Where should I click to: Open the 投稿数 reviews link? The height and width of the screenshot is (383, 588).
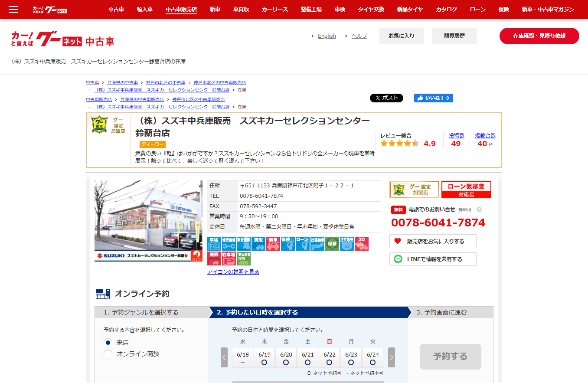coord(457,135)
